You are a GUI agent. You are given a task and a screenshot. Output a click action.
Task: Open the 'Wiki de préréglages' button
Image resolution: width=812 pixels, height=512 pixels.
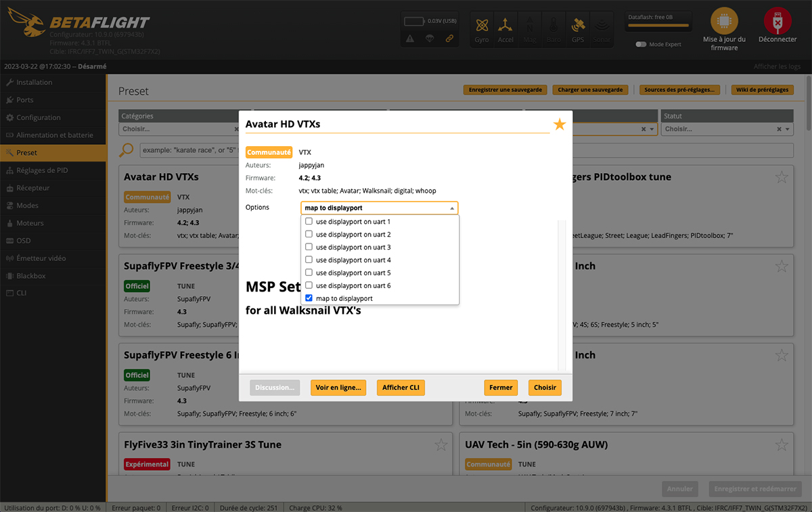(763, 90)
